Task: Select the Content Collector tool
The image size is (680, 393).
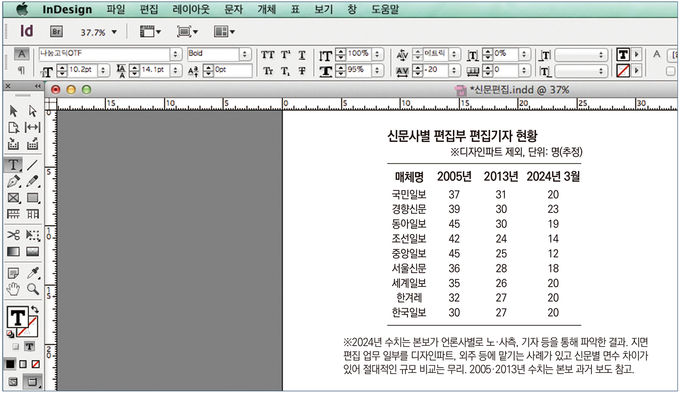Action: 13,144
